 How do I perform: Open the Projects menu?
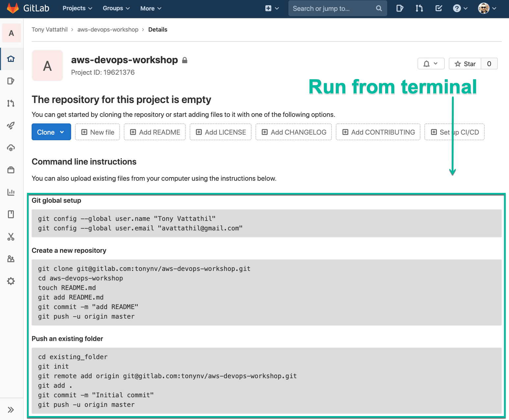77,8
